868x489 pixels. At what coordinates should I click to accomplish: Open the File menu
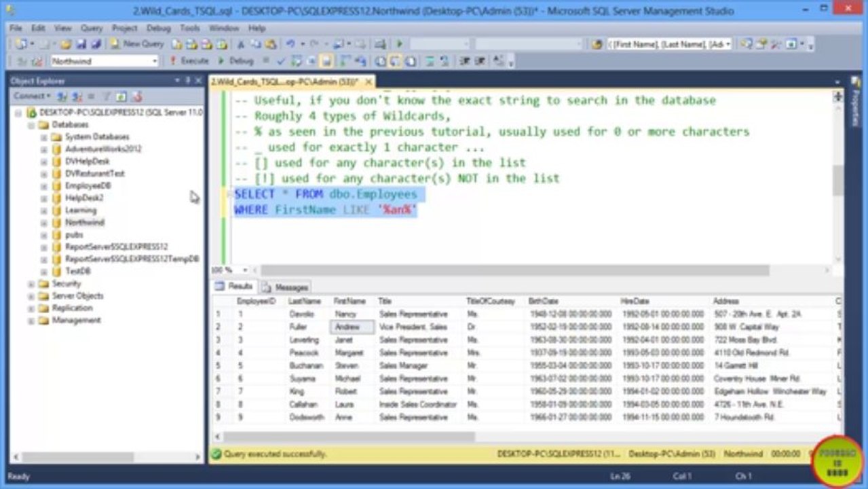(x=16, y=29)
